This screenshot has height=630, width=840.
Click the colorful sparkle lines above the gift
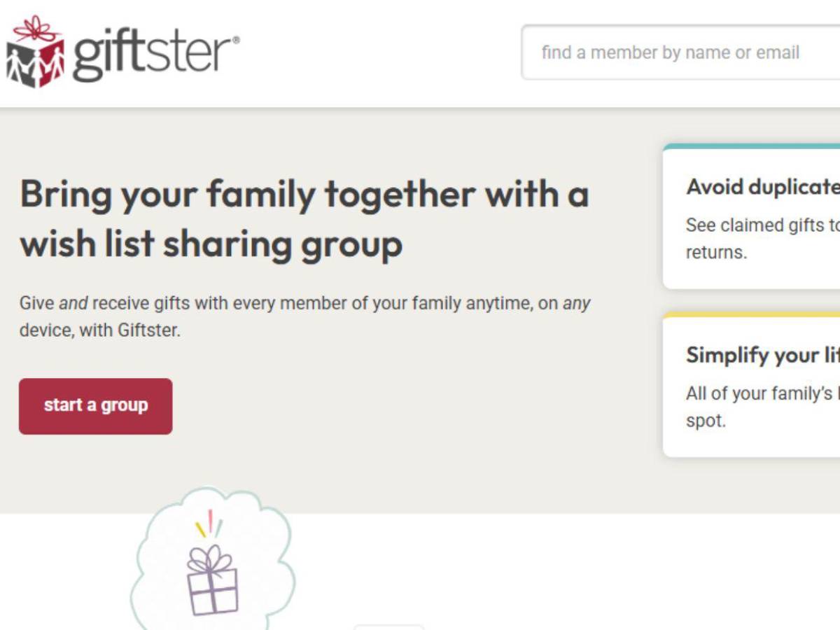pos(208,524)
